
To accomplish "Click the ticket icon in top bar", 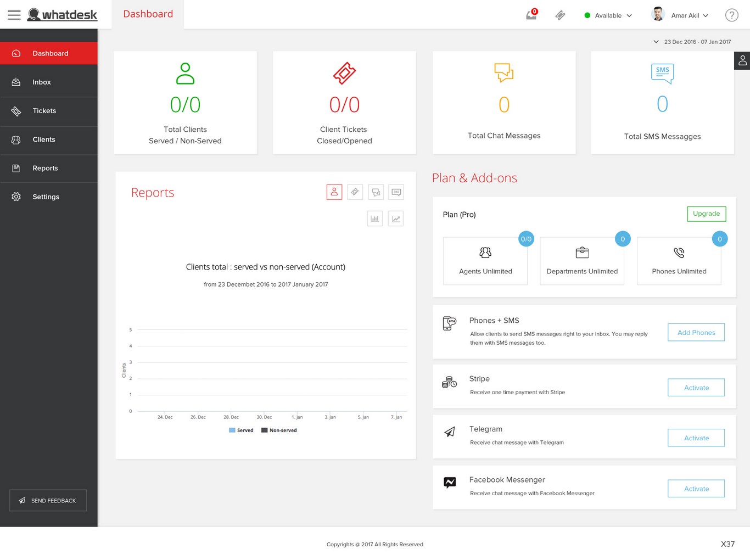I will pos(560,15).
